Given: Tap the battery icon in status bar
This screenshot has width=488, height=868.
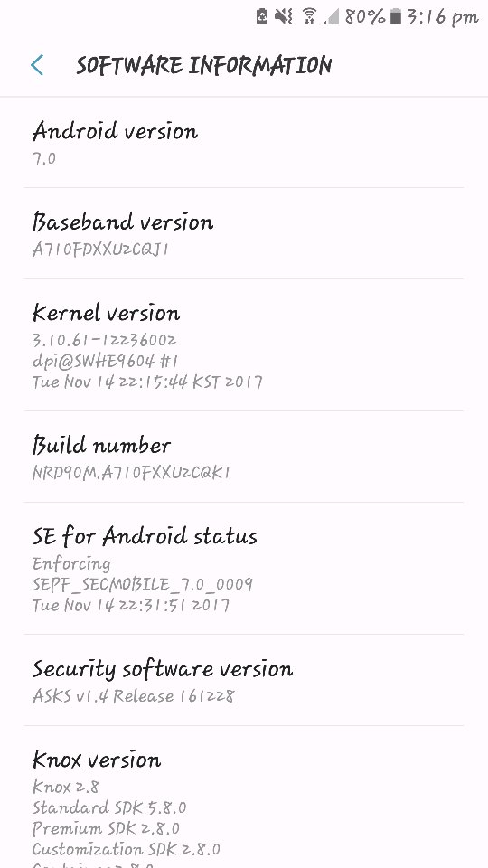Looking at the screenshot, I should coord(395,16).
